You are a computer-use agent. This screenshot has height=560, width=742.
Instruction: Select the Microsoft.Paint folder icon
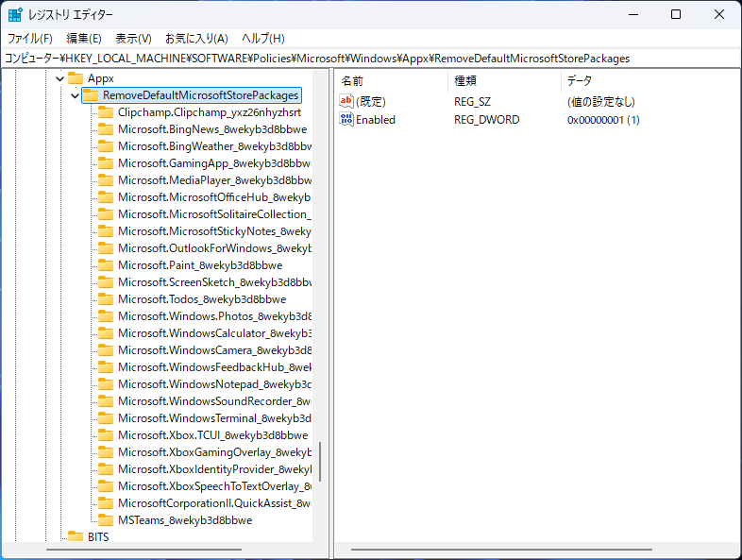pos(106,265)
